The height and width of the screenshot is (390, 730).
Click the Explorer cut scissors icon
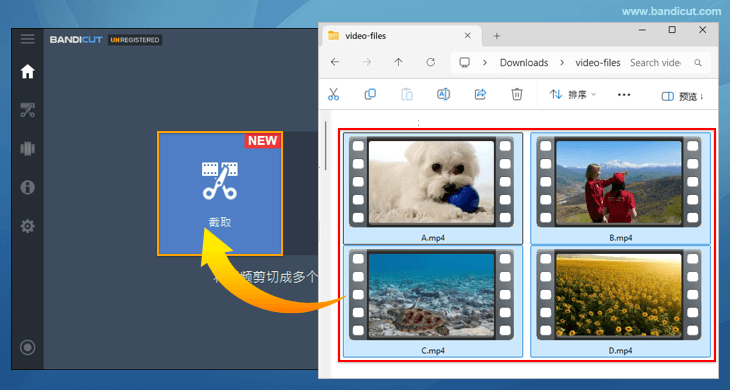click(333, 94)
